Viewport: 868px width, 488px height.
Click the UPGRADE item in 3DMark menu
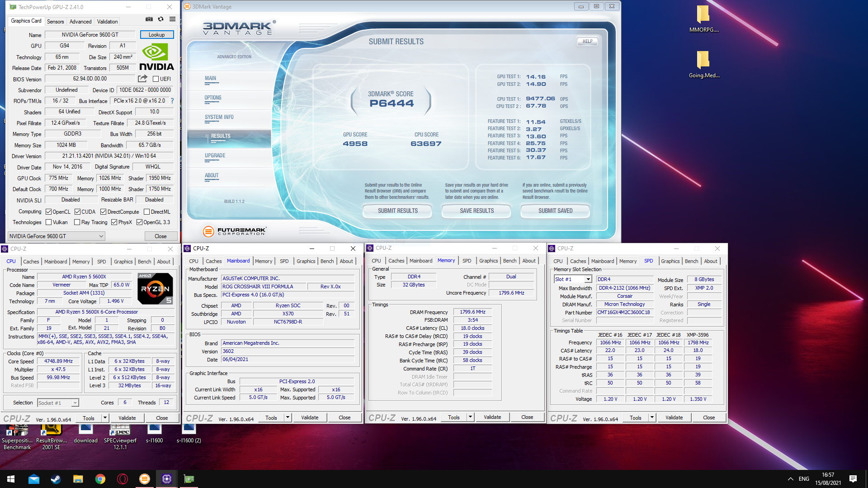pos(215,155)
